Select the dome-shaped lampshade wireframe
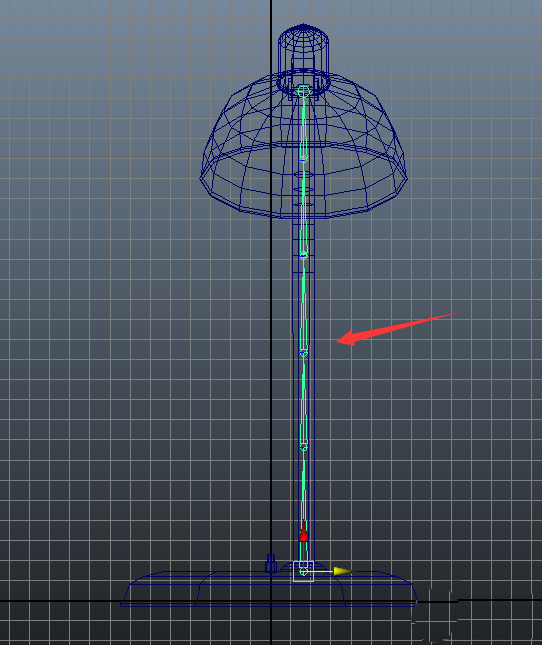 point(303,146)
